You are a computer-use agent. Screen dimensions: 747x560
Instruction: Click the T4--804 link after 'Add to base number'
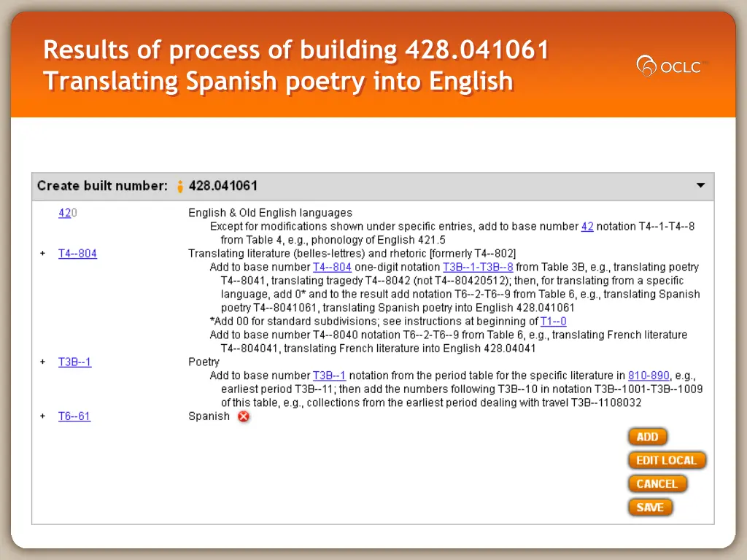332,267
